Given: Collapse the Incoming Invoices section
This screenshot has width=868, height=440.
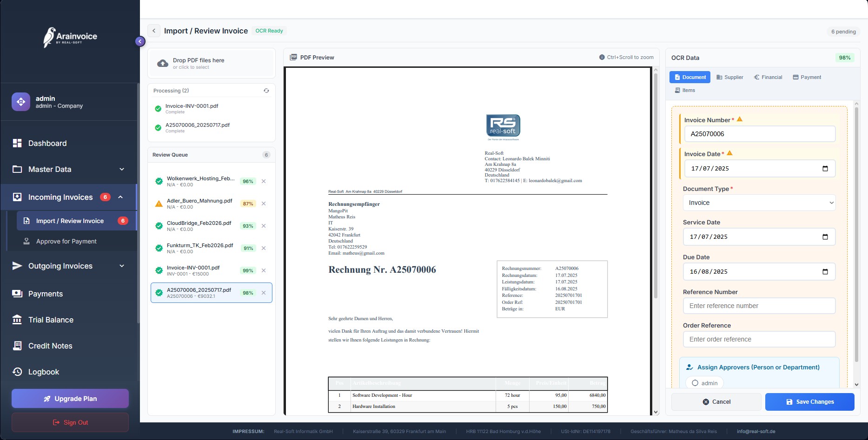Looking at the screenshot, I should (120, 197).
